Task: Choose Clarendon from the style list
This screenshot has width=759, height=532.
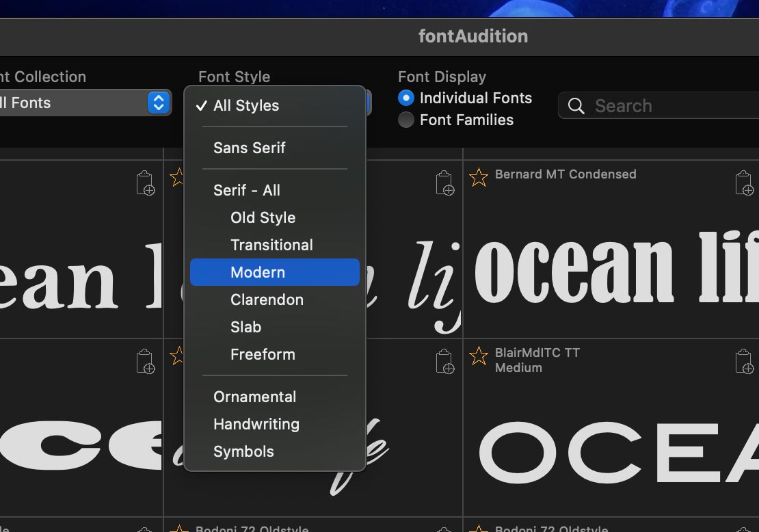Action: pos(274,300)
